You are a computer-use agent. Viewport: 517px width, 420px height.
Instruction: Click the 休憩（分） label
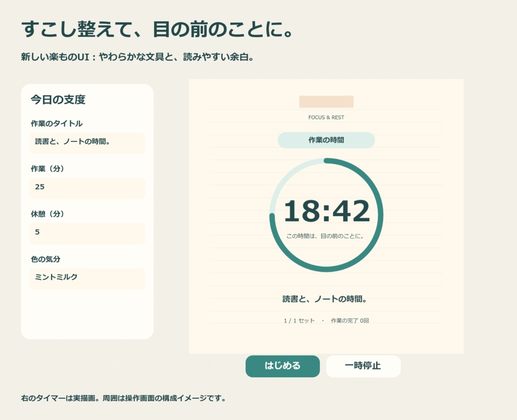pyautogui.click(x=47, y=214)
